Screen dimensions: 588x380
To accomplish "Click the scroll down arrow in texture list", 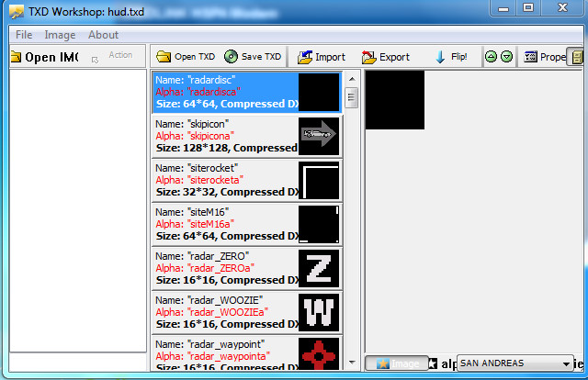I will 352,363.
